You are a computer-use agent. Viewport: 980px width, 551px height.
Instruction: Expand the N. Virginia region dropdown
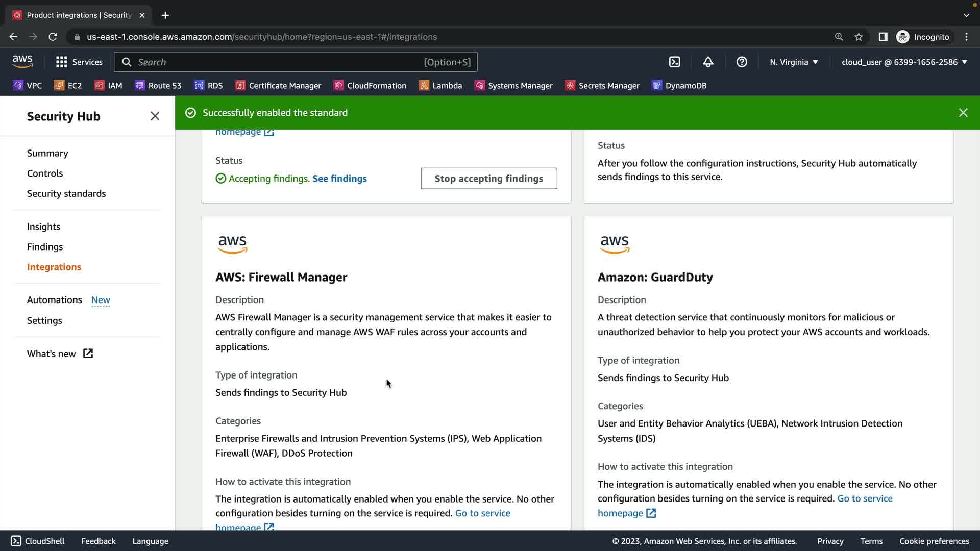[x=794, y=62]
